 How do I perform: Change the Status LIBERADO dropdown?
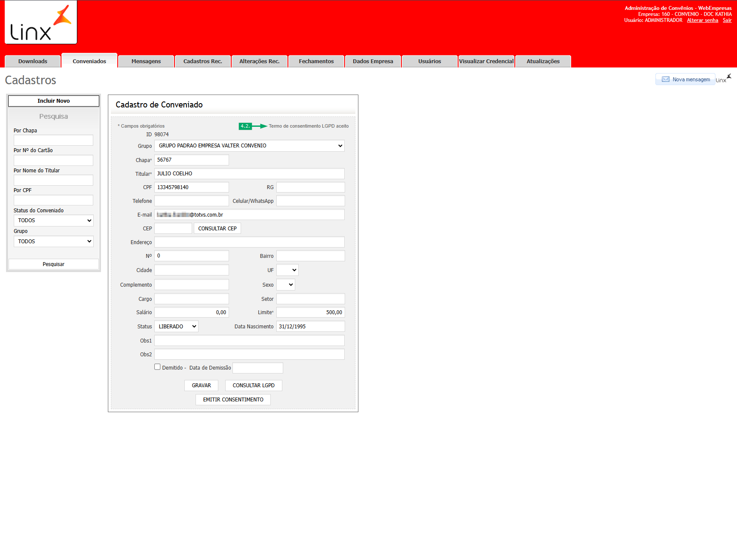coord(176,326)
